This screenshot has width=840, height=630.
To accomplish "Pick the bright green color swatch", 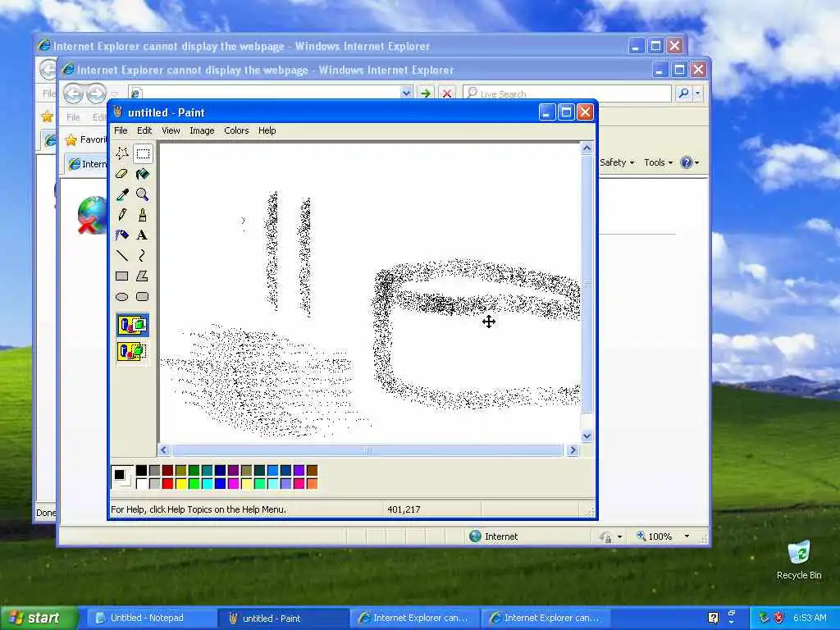I will pos(194,484).
